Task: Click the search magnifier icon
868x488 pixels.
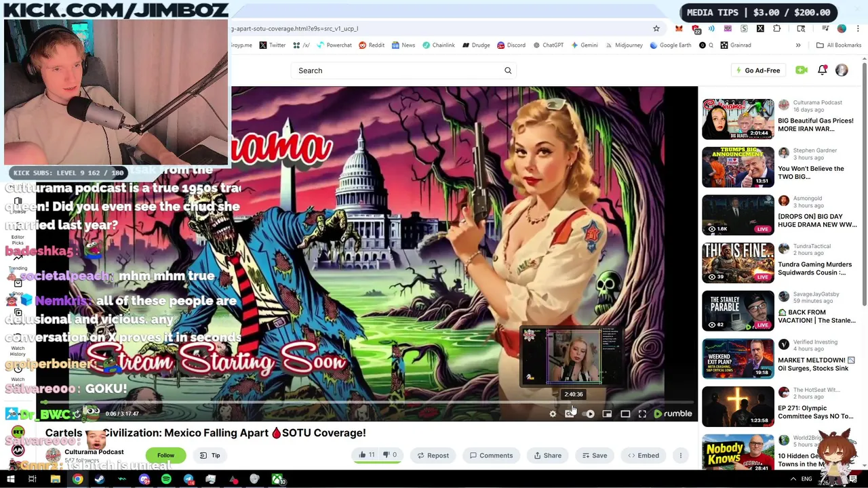Action: coord(508,70)
